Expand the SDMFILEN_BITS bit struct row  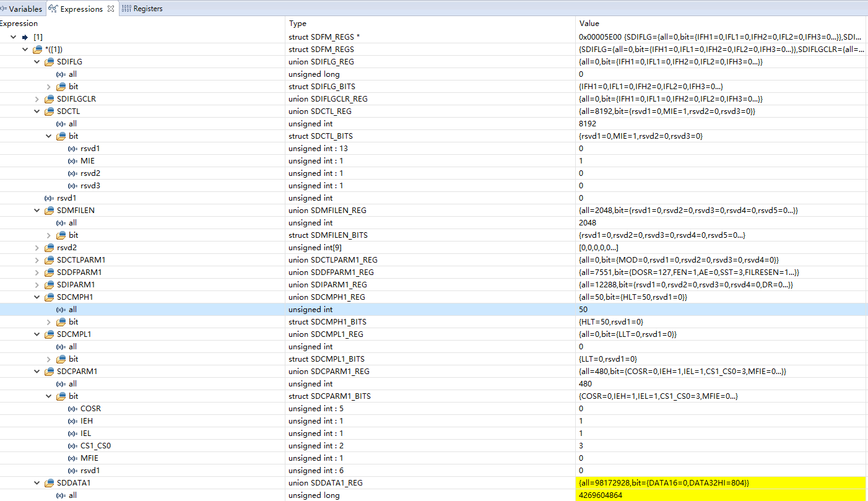coord(49,235)
